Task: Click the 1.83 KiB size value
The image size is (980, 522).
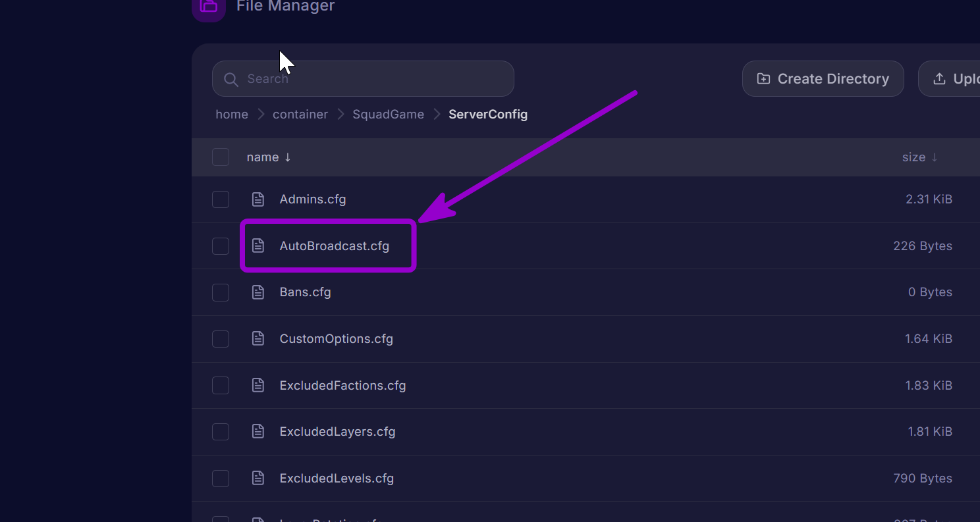Action: (x=929, y=386)
